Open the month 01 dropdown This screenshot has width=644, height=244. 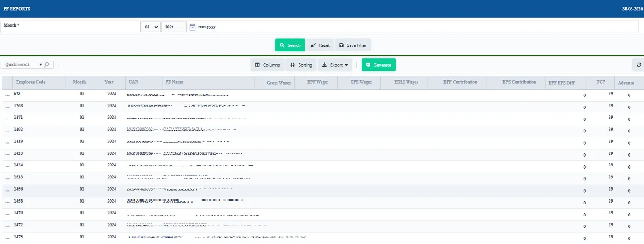[x=150, y=27]
